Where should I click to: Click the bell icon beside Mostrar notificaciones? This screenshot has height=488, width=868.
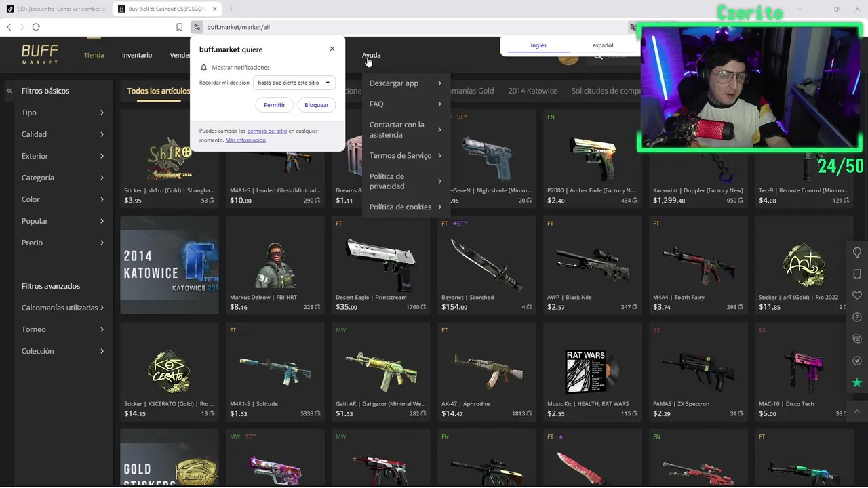click(x=203, y=68)
